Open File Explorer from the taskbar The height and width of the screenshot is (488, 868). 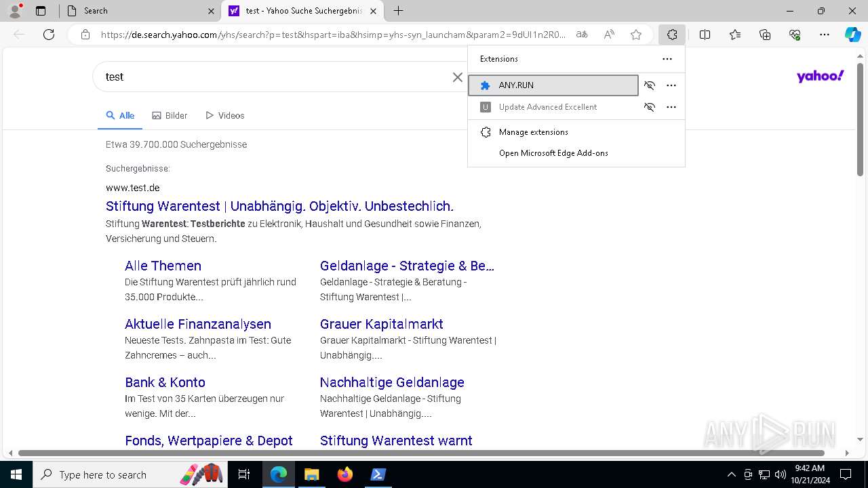point(311,474)
